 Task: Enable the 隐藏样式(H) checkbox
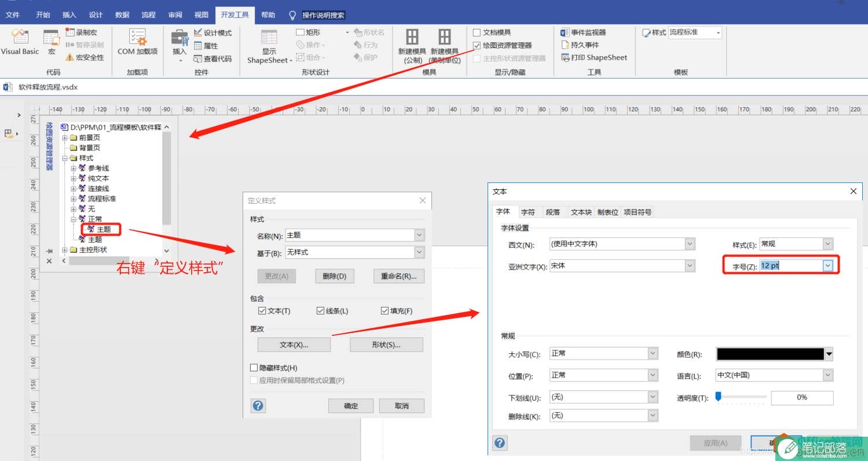click(254, 368)
